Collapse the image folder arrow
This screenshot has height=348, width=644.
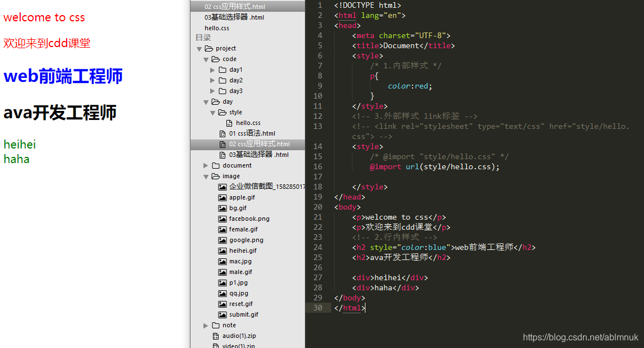(x=206, y=177)
